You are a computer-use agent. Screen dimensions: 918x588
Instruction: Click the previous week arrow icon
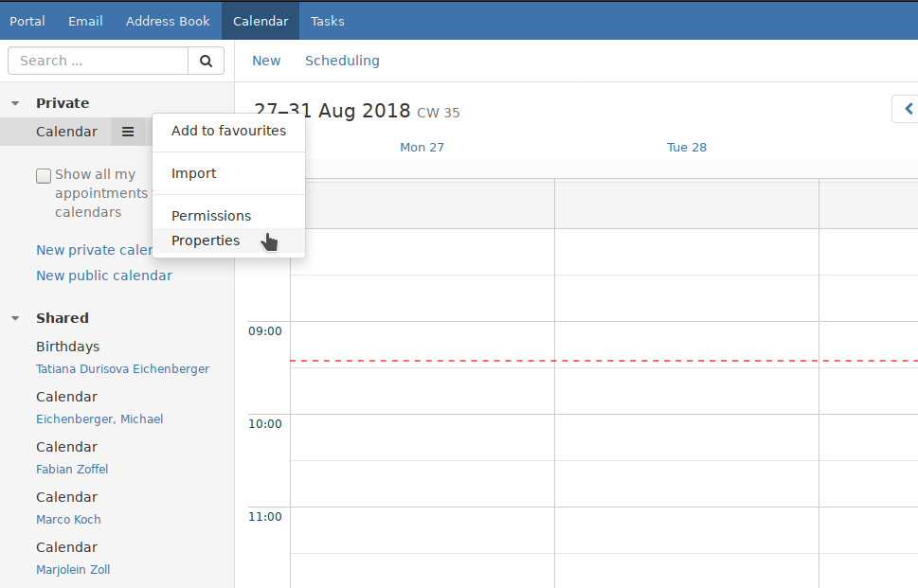click(x=908, y=109)
